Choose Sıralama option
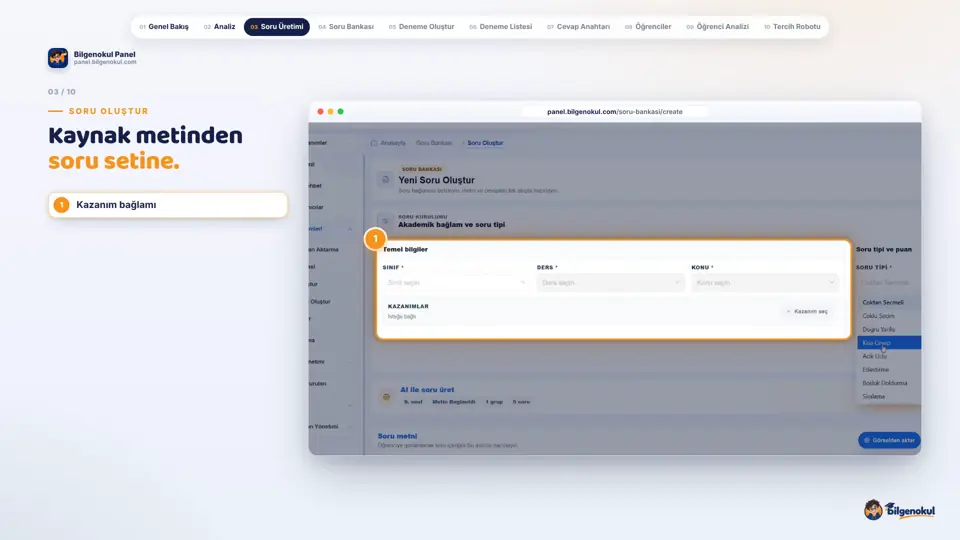Viewport: 960px width, 540px height. click(889, 397)
